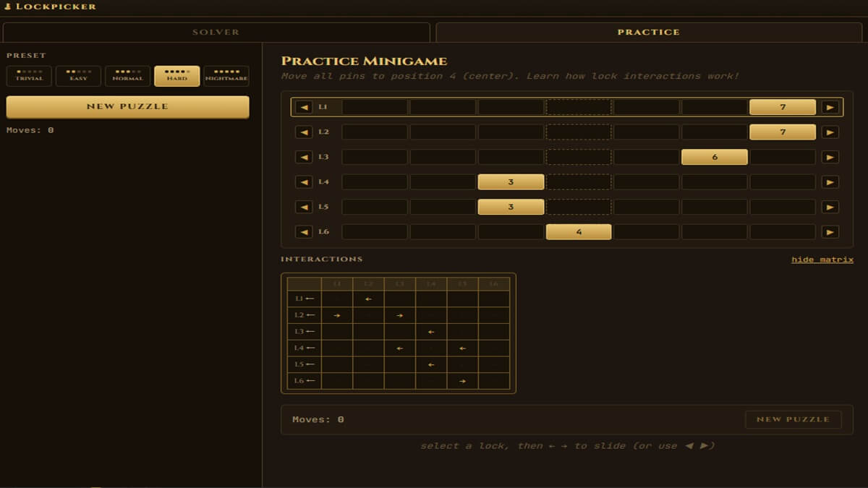Nudge lock L4 left with arrow button
Screen dimensions: 868x488
tap(305, 182)
